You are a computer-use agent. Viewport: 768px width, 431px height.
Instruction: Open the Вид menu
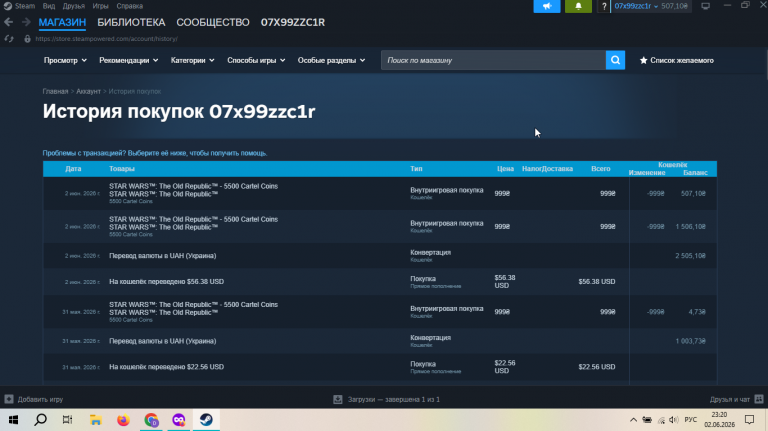pos(49,6)
